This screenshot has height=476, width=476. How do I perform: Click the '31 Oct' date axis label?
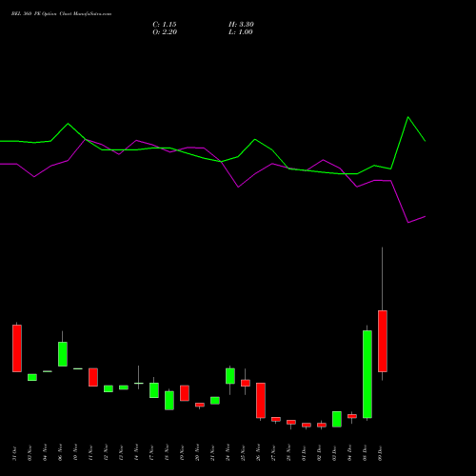click(14, 453)
